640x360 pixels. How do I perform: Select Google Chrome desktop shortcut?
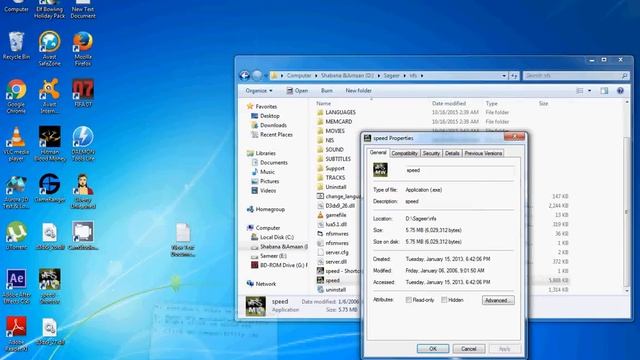pos(16,96)
